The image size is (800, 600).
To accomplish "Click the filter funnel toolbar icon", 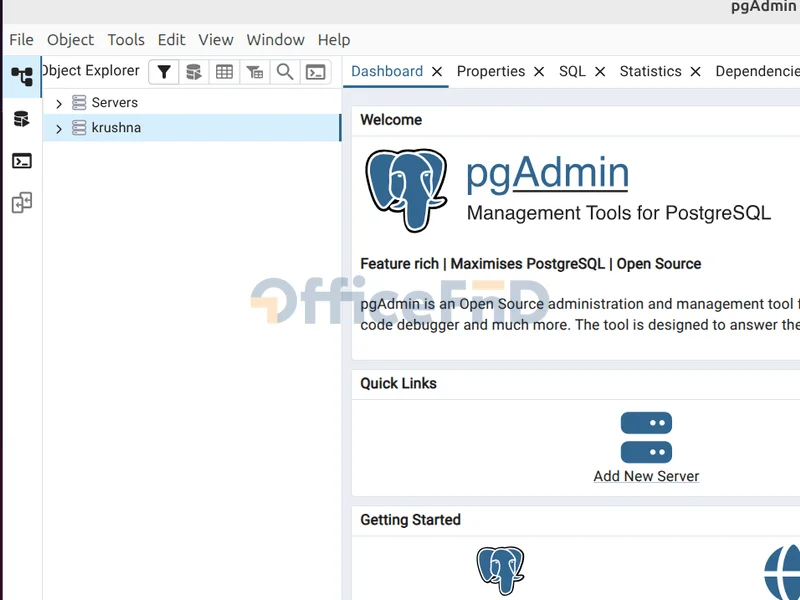I will pos(163,72).
